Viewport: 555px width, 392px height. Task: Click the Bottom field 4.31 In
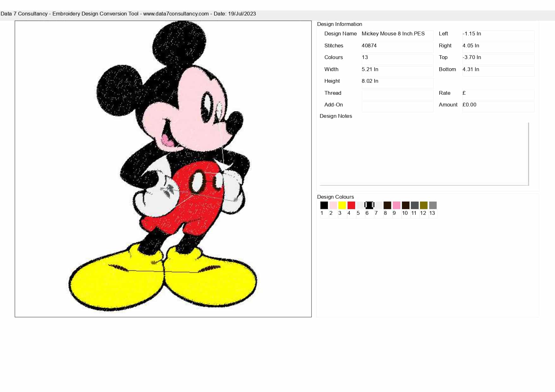498,71
